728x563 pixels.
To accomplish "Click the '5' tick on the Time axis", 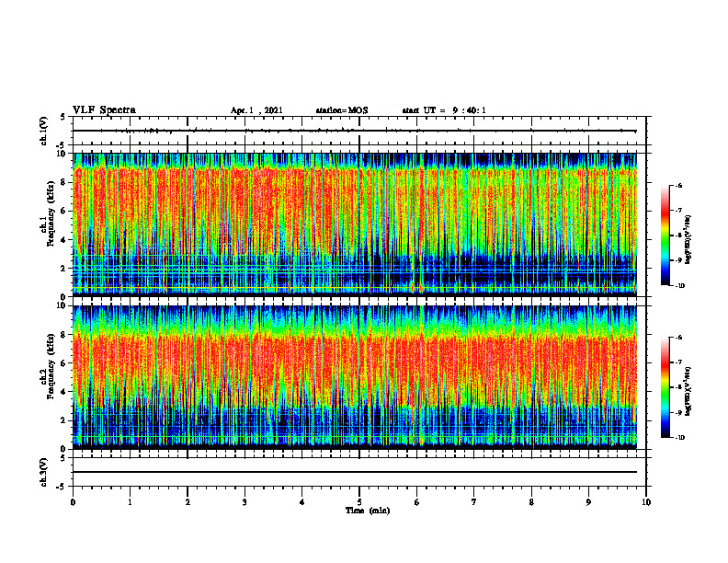I will (x=359, y=502).
